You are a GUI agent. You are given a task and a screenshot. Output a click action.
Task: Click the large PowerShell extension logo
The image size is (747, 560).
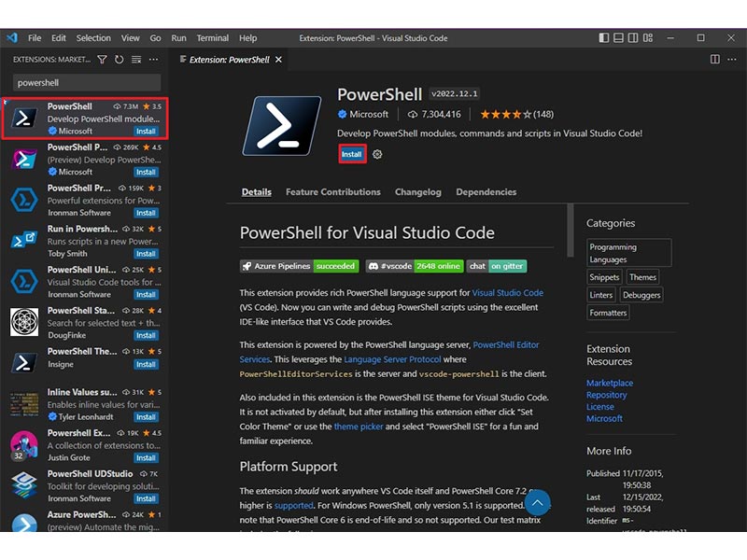click(x=282, y=126)
